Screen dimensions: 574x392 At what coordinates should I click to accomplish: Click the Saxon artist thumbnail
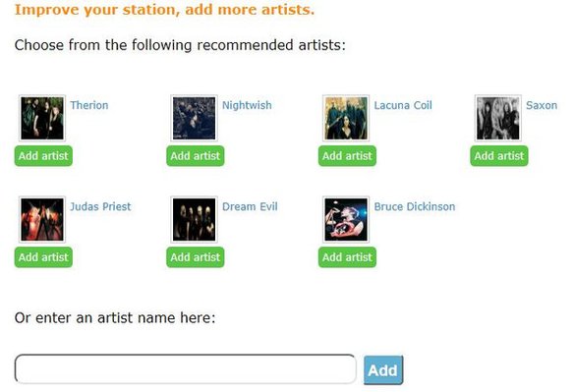(x=498, y=118)
